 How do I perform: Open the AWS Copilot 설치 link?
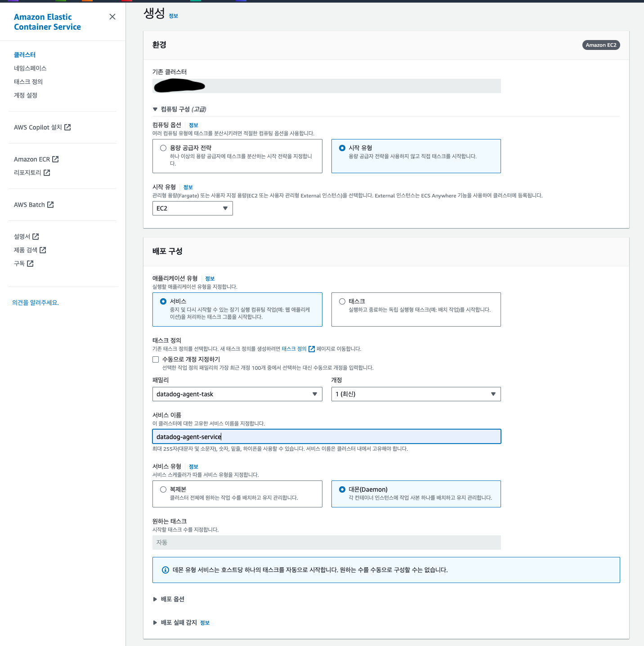tap(38, 127)
